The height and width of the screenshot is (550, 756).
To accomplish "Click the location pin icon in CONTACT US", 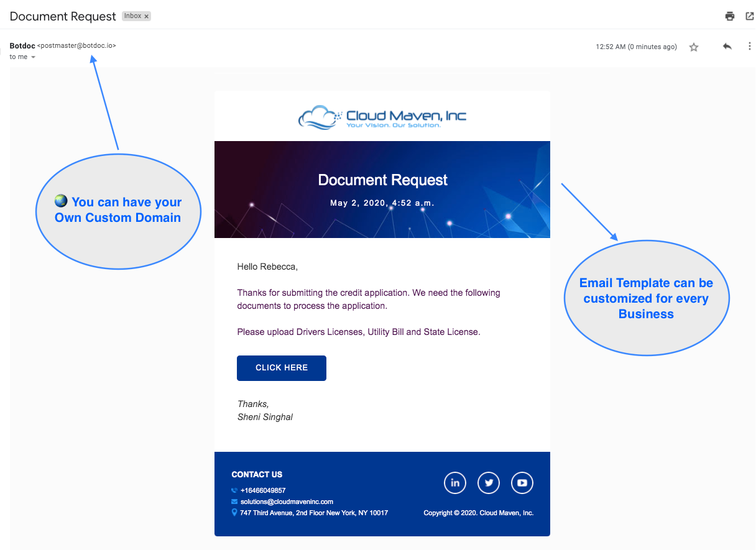I will (x=234, y=512).
